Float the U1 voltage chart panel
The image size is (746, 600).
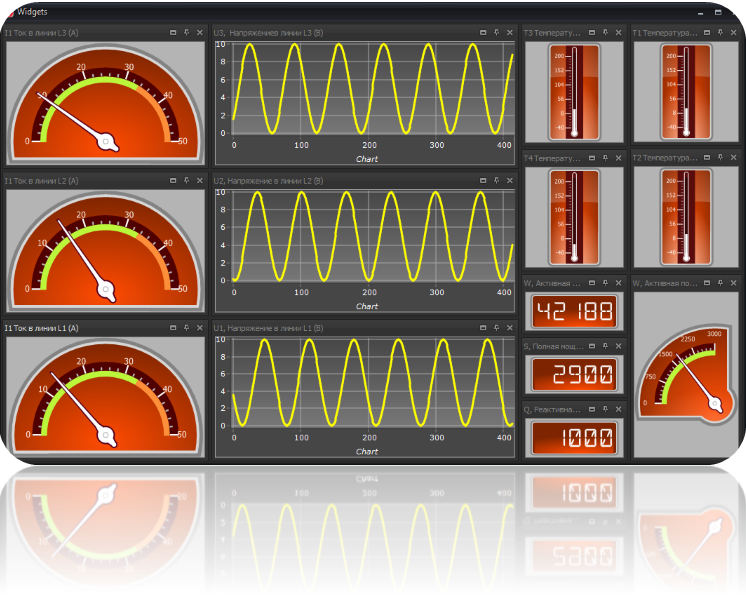483,328
